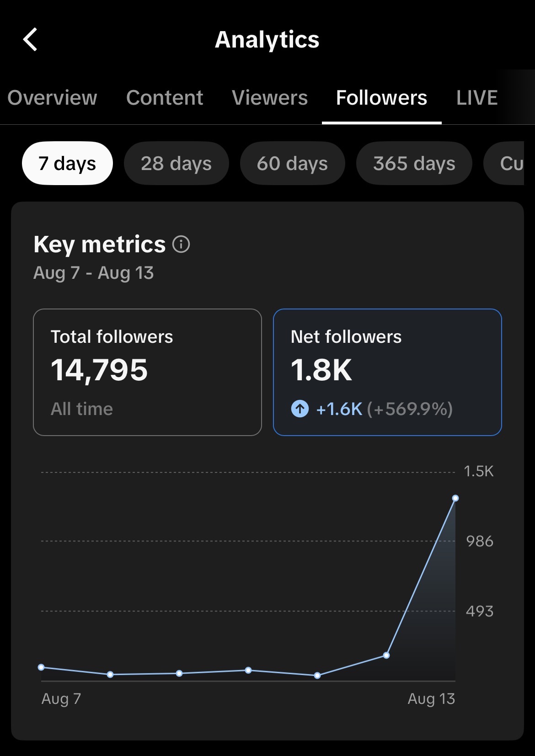
Task: Tap the Aug 7 - Aug 13 date text
Action: [94, 273]
